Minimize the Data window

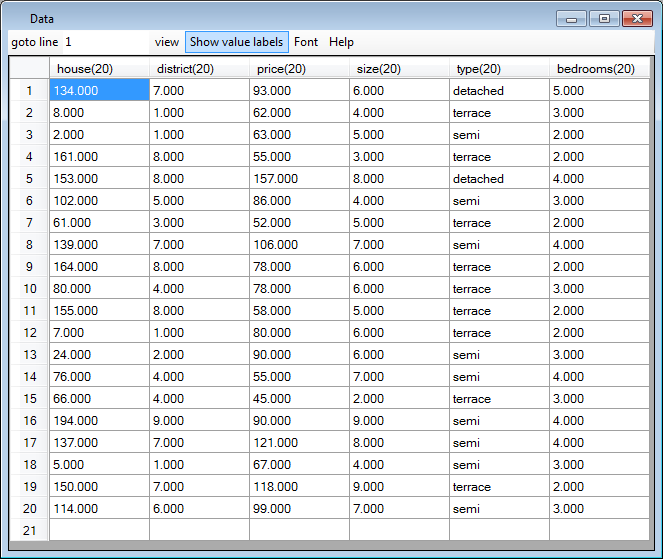click(x=571, y=19)
